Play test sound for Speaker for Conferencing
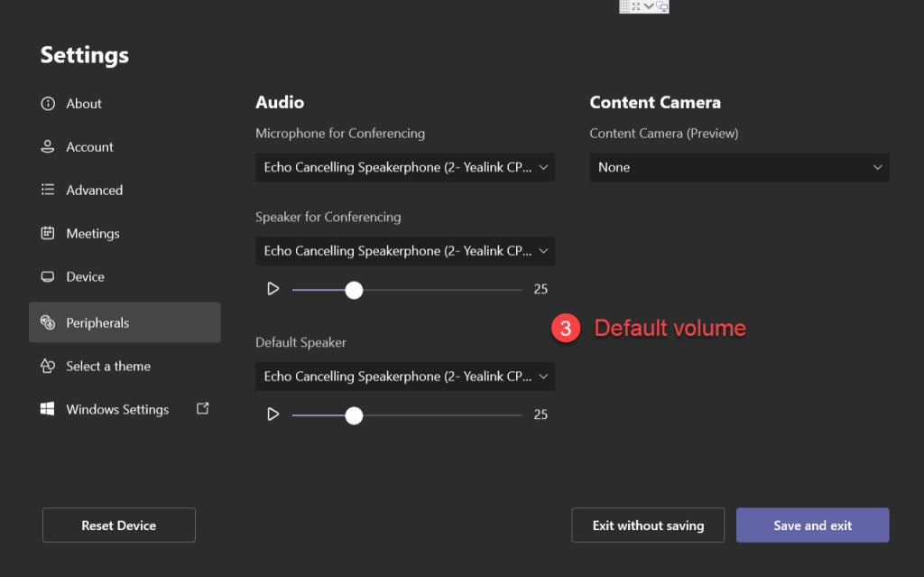Screen dimensions: 924x577 [x=273, y=290]
